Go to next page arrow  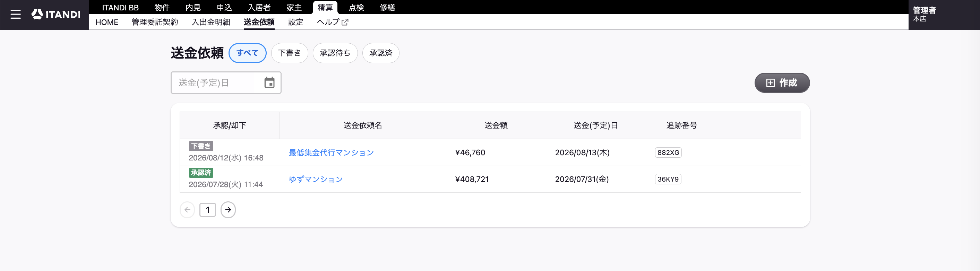click(228, 210)
